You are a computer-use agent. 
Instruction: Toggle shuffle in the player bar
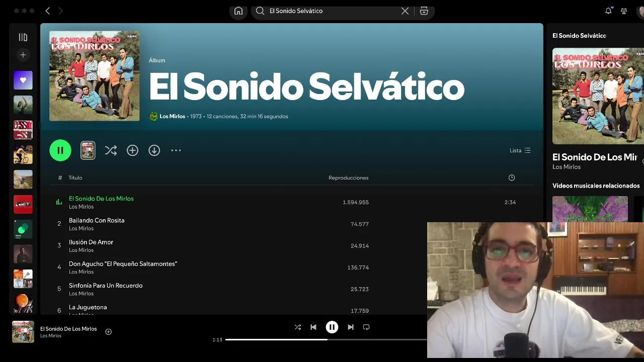pos(298,327)
